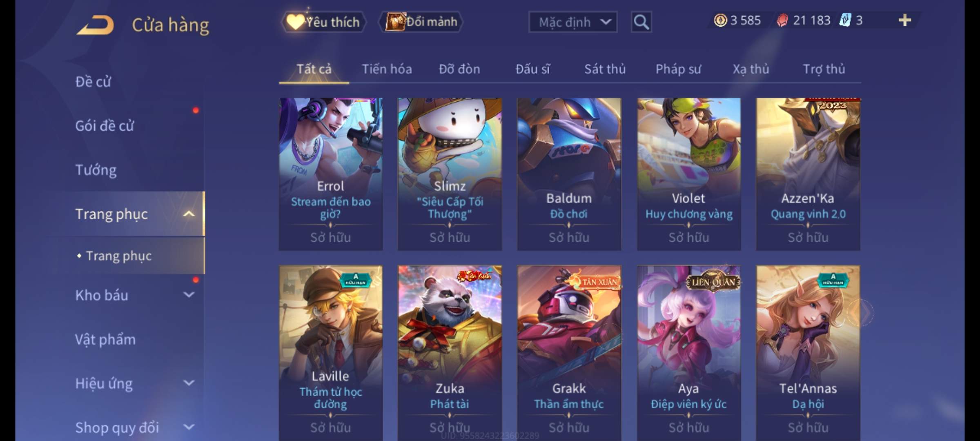The height and width of the screenshot is (441, 980).
Task: Open the Gói đề cử menu item
Action: click(105, 125)
